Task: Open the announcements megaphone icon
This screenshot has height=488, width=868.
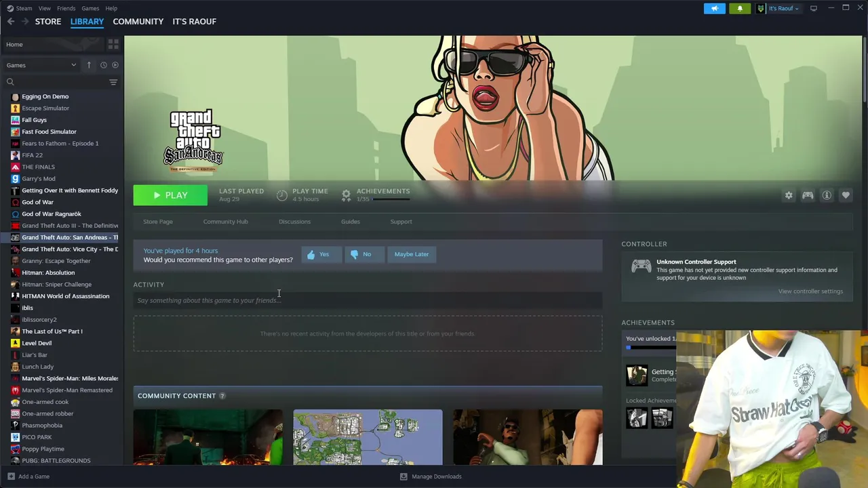Action: [715, 8]
